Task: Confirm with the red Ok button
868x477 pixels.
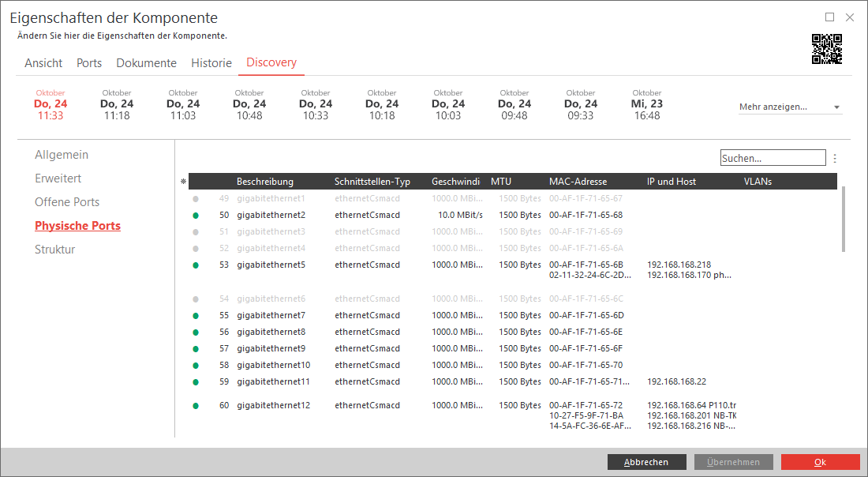Action: (x=820, y=462)
